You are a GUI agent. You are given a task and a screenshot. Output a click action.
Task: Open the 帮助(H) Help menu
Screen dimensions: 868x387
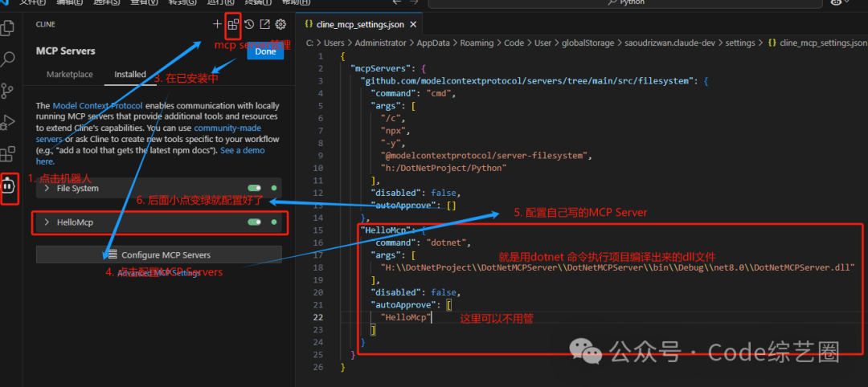(296, 2)
